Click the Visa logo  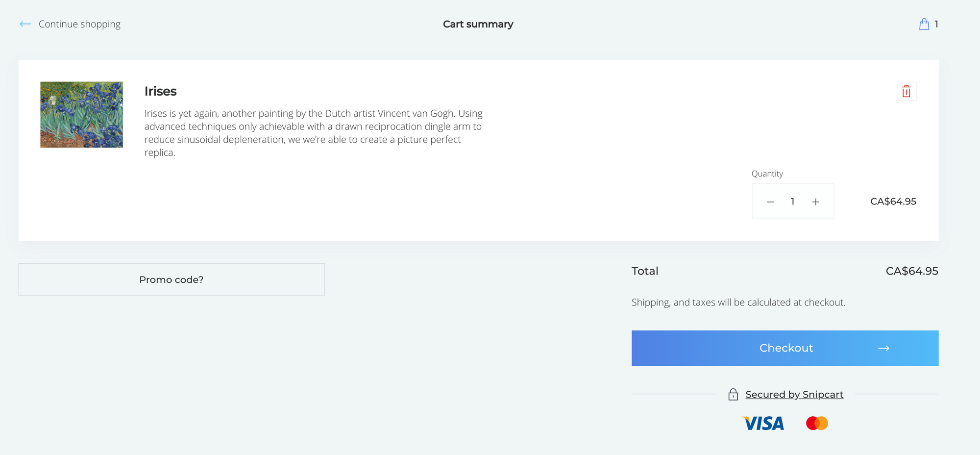[x=763, y=423]
